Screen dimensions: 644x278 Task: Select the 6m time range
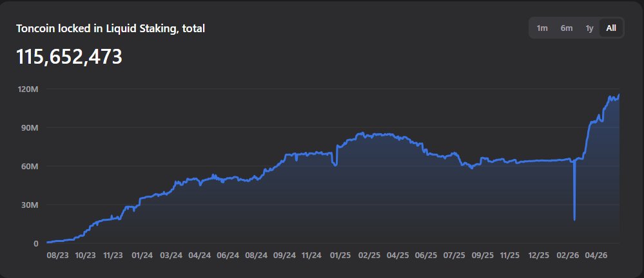pyautogui.click(x=567, y=28)
